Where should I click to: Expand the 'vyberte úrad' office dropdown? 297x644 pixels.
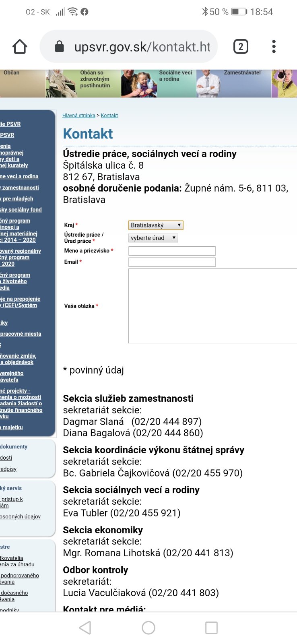pos(153,238)
